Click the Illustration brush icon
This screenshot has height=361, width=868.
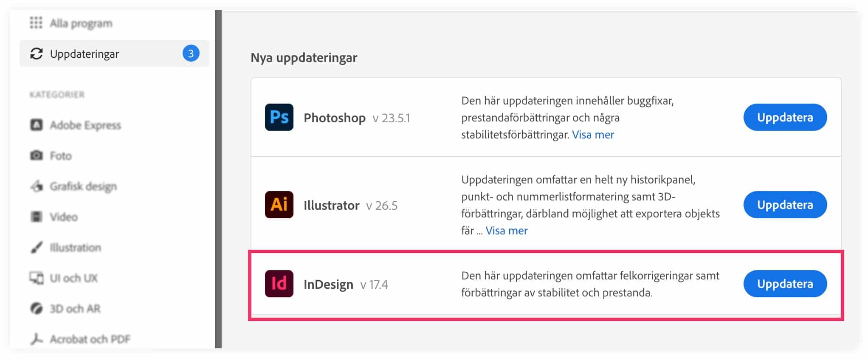click(37, 247)
